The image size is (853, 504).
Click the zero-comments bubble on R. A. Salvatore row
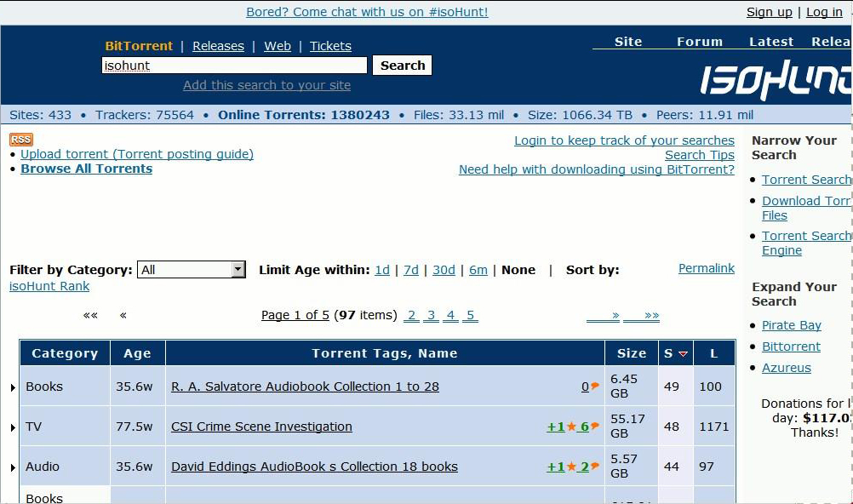[x=593, y=386]
